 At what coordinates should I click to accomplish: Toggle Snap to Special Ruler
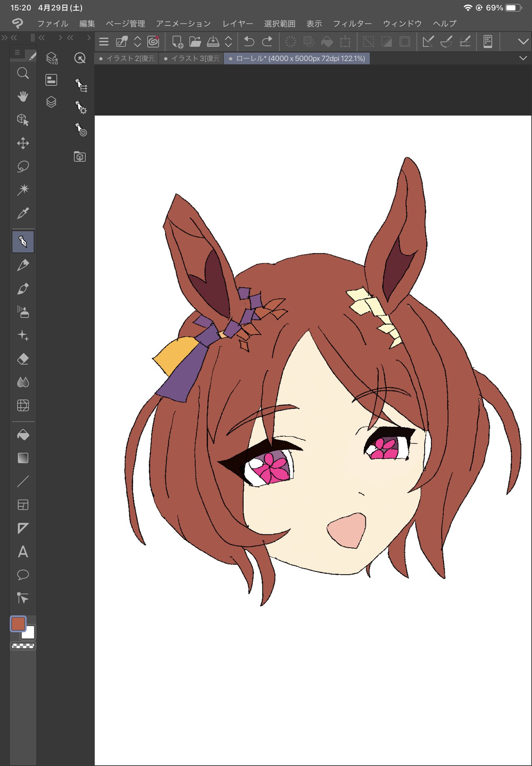446,41
